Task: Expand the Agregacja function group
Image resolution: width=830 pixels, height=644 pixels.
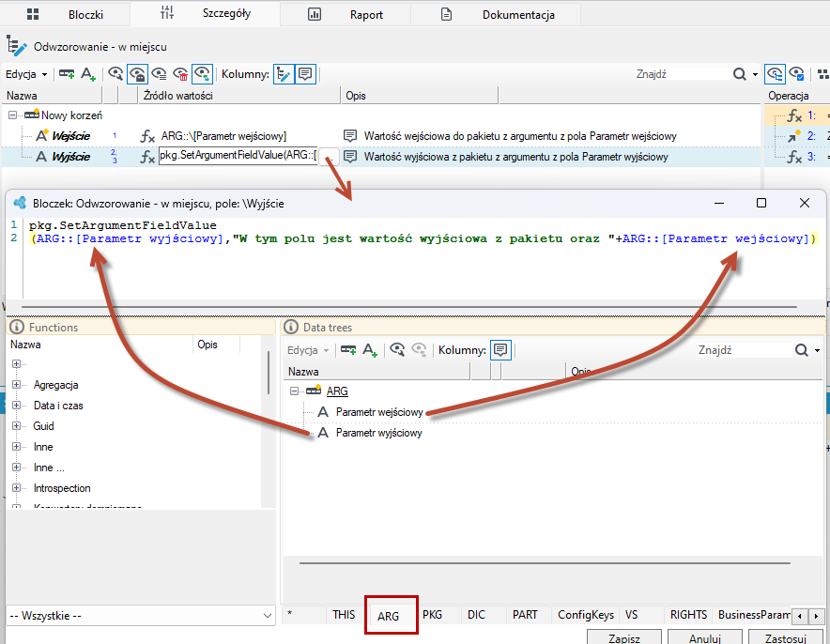Action: tap(16, 385)
